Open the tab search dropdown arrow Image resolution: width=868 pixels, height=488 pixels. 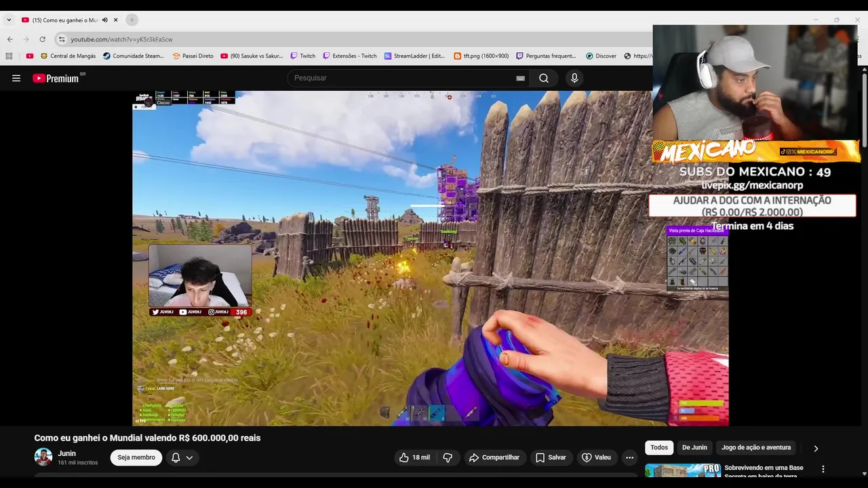click(x=9, y=20)
